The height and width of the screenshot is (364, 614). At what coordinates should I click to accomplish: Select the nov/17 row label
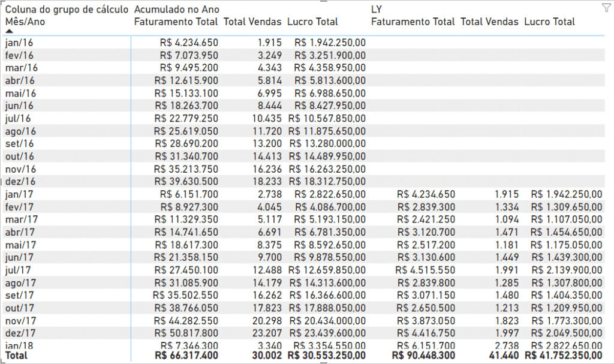click(21, 320)
